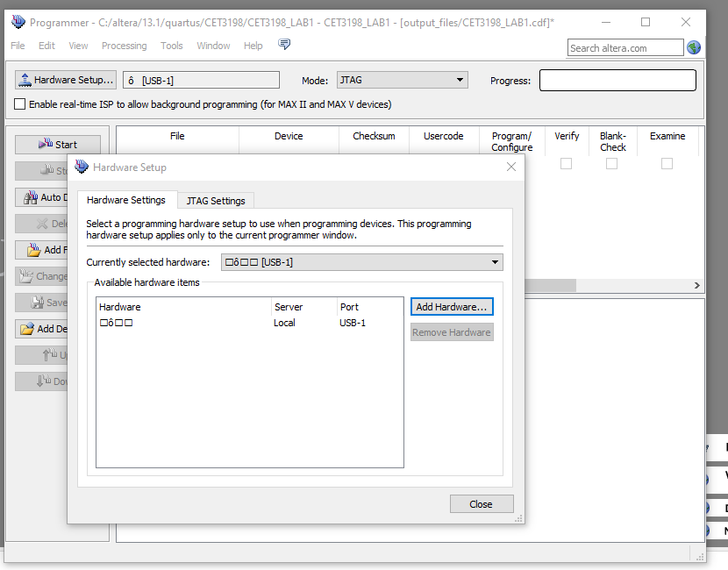Viewport: 728px width, 570px height.
Task: Open the Help menu
Action: 253,46
